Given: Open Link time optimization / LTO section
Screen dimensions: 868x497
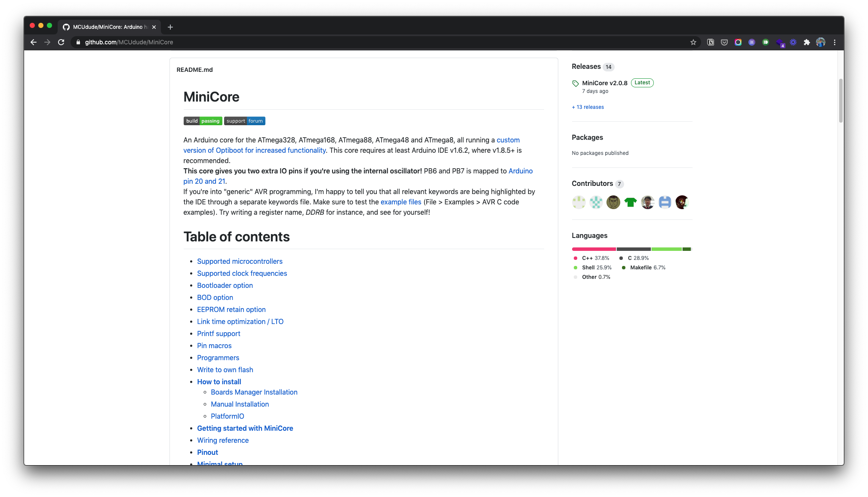Looking at the screenshot, I should pyautogui.click(x=240, y=321).
